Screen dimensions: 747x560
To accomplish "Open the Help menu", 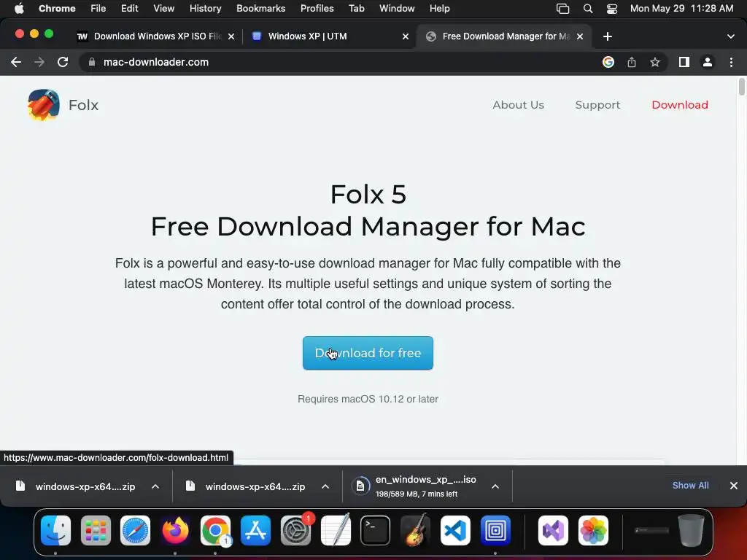I will (x=439, y=9).
